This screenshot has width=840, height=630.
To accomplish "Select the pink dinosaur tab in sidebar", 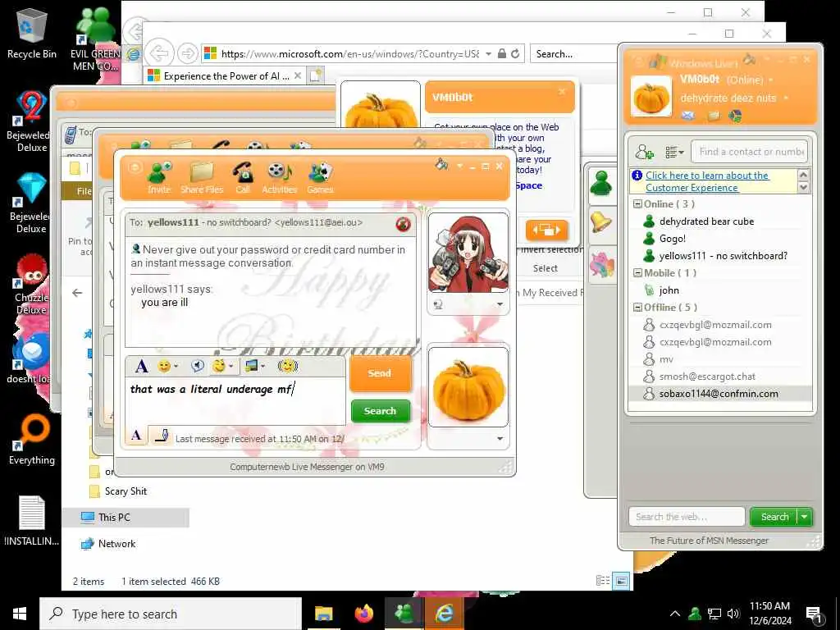I will coord(601,264).
